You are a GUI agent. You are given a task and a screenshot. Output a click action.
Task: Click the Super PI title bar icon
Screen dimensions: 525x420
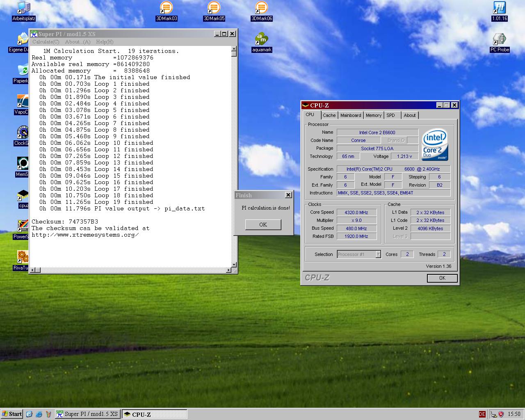click(34, 34)
